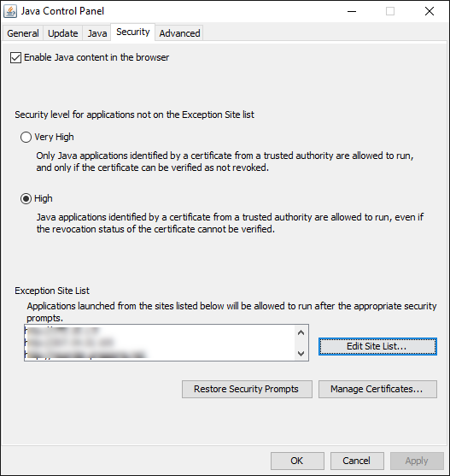The image size is (450, 476).
Task: Confirm settings with OK button
Action: pos(297,461)
